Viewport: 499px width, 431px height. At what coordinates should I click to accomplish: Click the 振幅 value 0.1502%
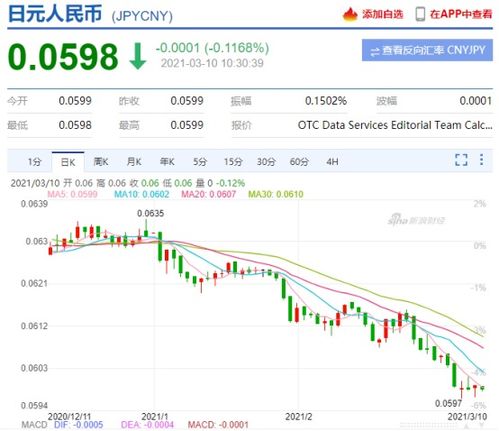click(326, 101)
